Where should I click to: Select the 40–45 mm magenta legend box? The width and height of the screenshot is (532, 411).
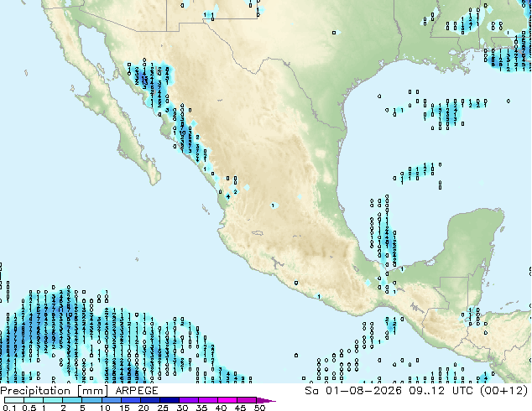coord(227,400)
